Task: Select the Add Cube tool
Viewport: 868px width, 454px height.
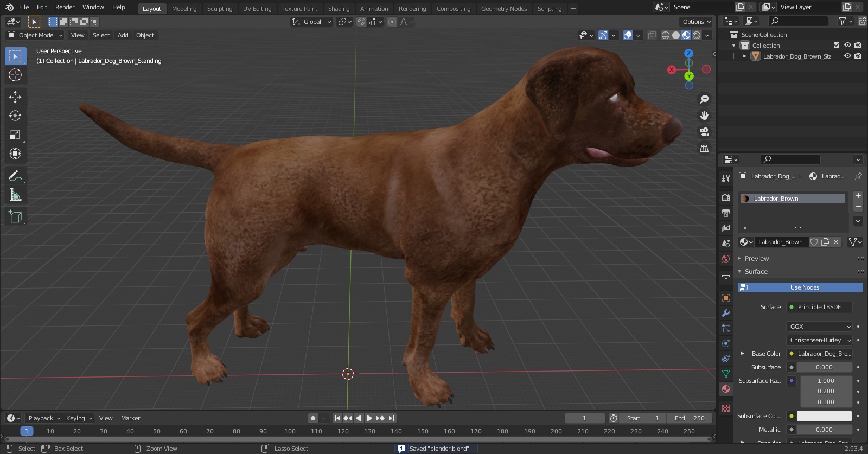Action: click(x=15, y=216)
